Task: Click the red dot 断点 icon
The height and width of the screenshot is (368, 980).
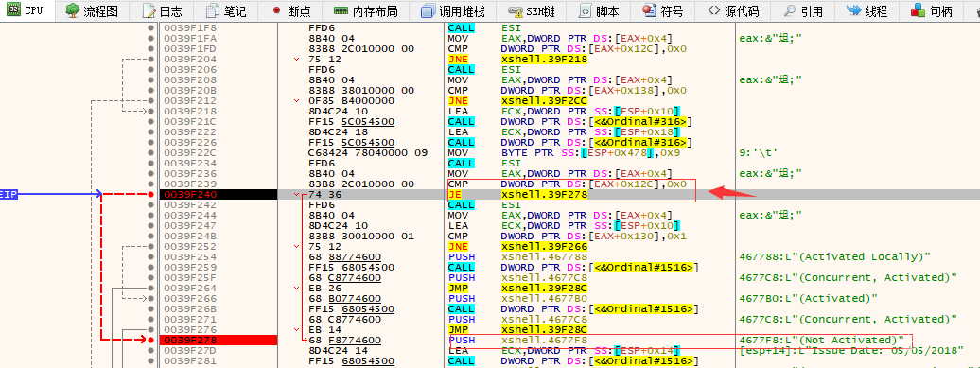Action: tap(277, 10)
